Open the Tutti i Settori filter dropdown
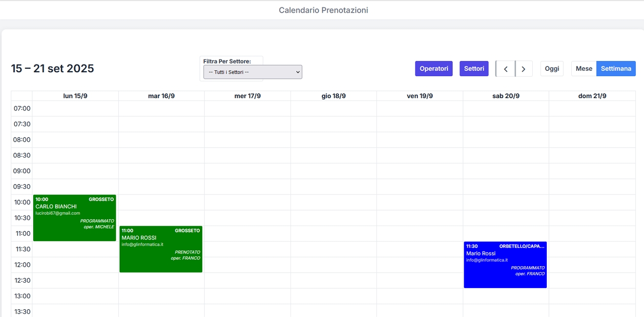The image size is (644, 317). point(252,72)
